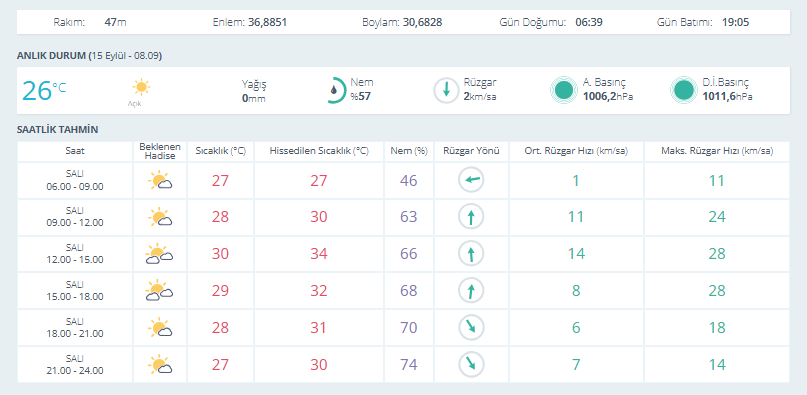Image resolution: width=807 pixels, height=395 pixels.
Task: Click temperature 30 in the 12.00 - 15.00 row
Action: pyautogui.click(x=220, y=254)
